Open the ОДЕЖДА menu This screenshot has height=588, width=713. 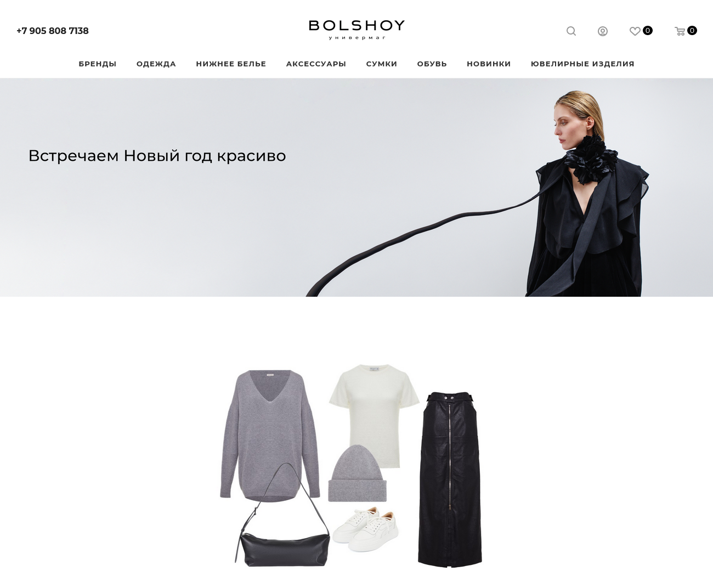tap(156, 64)
